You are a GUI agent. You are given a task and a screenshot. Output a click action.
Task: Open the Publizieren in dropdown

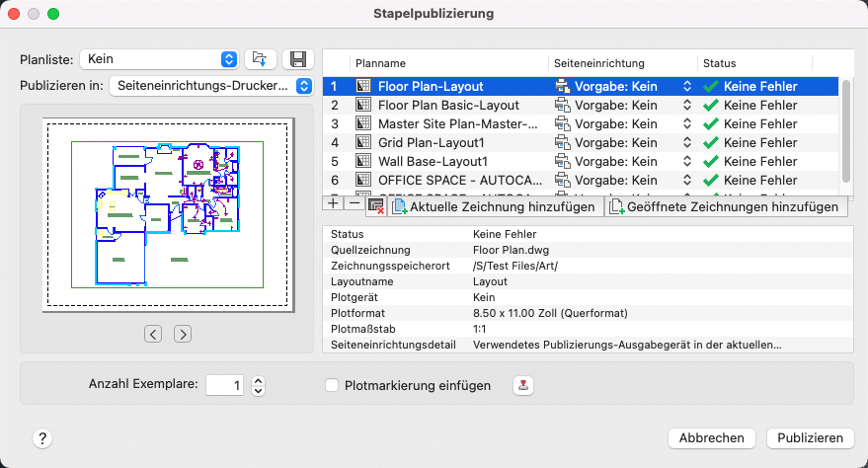click(211, 86)
